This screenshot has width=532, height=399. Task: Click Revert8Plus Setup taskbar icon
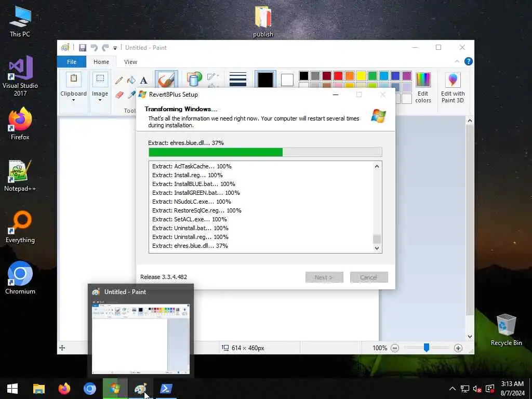pyautogui.click(x=115, y=389)
